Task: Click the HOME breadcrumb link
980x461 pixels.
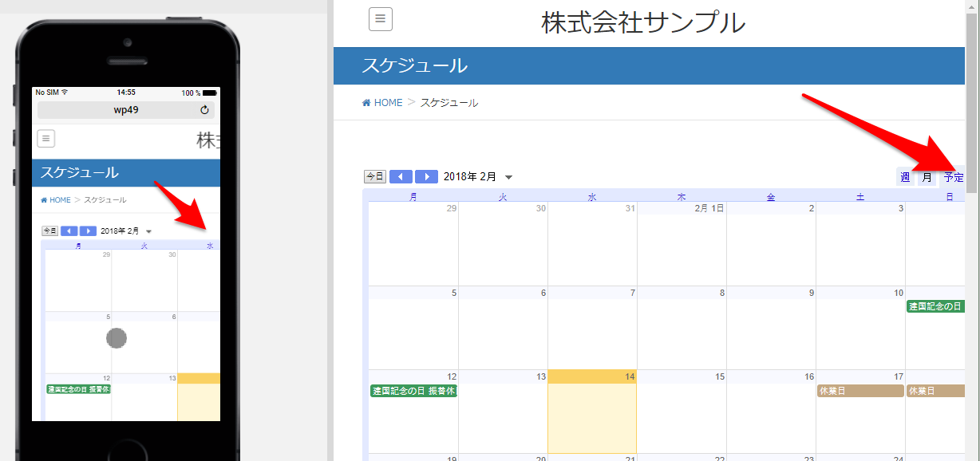Action: pos(386,102)
